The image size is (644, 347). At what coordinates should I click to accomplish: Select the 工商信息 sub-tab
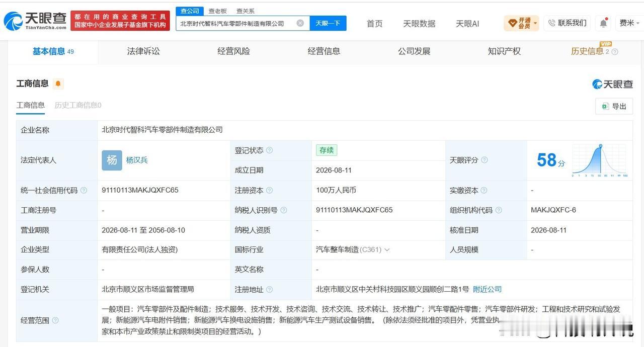tap(30, 105)
